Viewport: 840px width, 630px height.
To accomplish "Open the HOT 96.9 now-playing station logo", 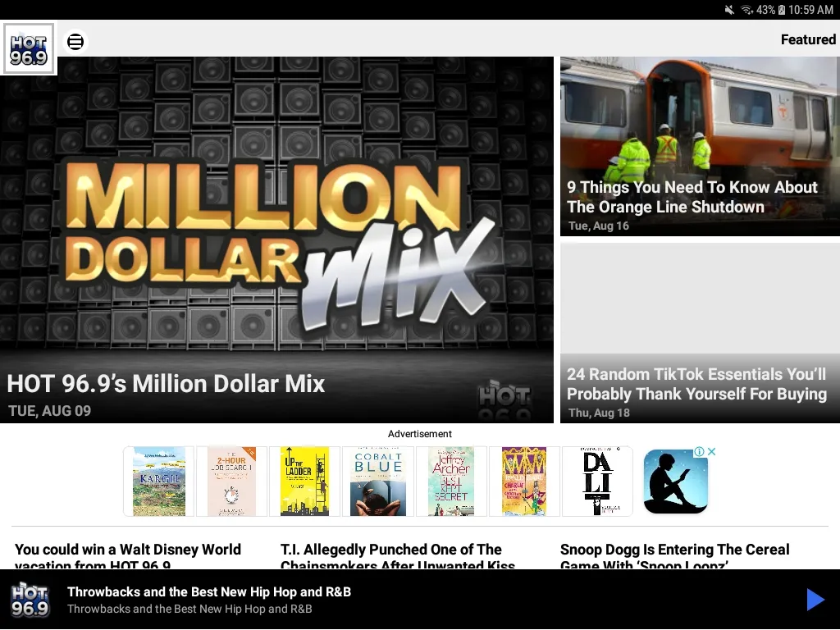I will pos(30,600).
